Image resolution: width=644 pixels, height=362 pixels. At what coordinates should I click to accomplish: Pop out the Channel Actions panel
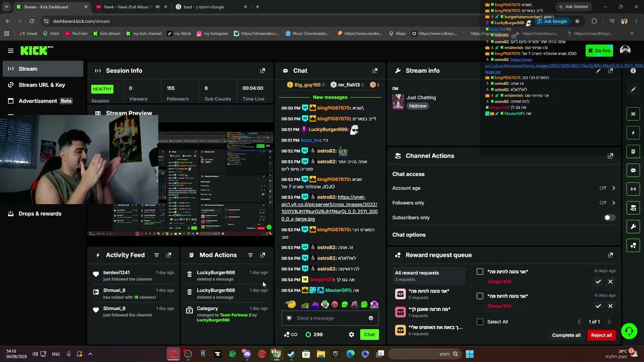pyautogui.click(x=610, y=156)
